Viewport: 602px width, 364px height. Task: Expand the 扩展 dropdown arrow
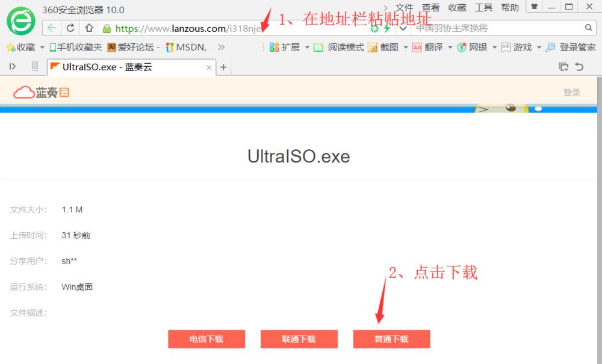[x=307, y=48]
